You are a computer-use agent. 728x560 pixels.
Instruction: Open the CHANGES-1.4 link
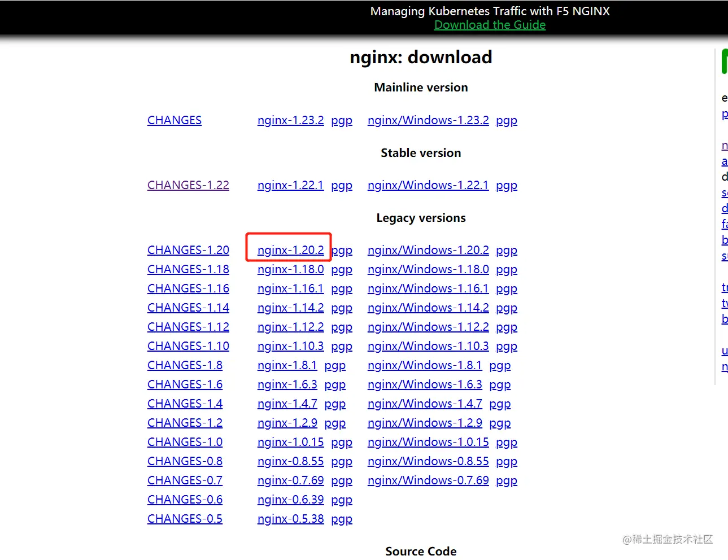[185, 404]
